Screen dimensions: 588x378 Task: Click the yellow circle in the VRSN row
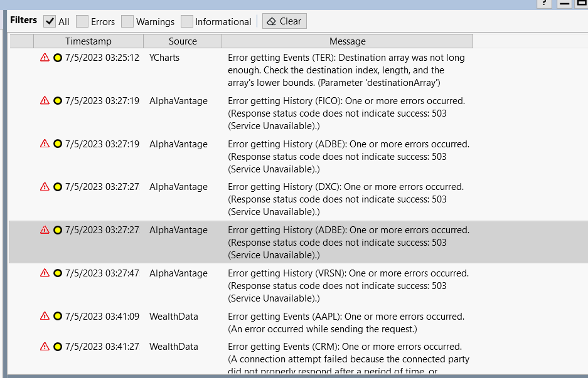coord(58,273)
